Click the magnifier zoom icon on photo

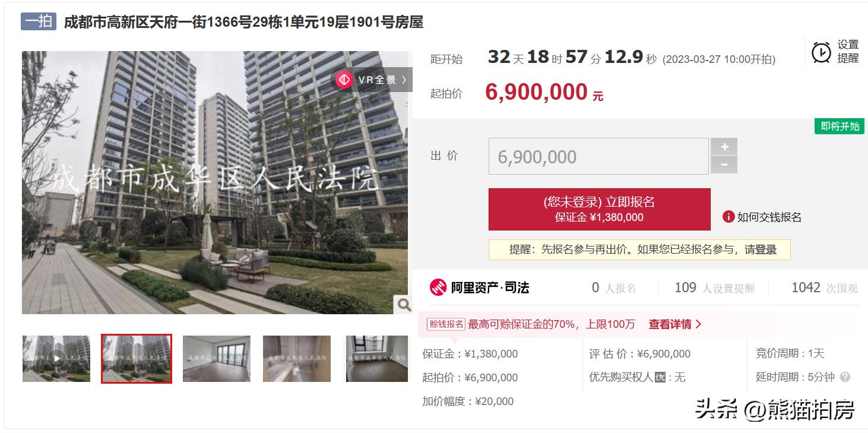tap(404, 305)
